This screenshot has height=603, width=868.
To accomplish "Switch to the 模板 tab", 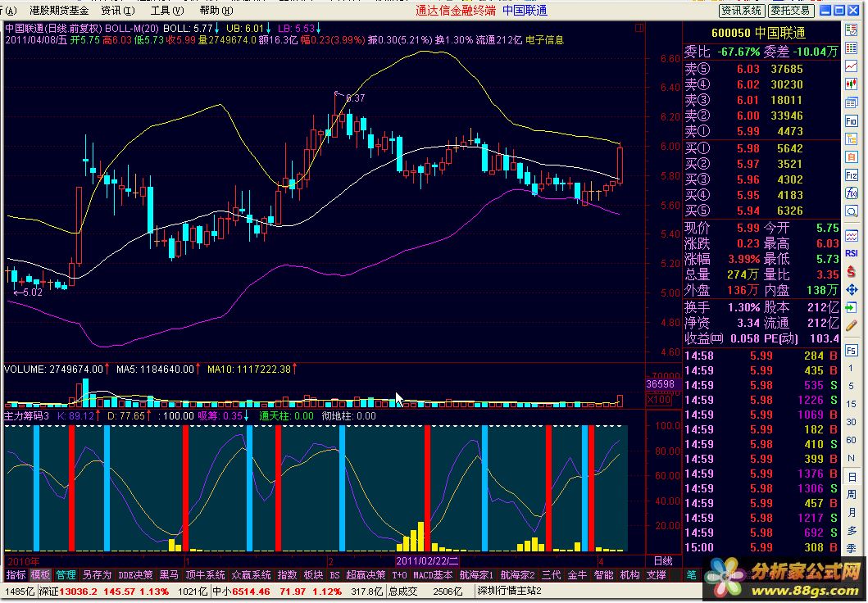I will pyautogui.click(x=40, y=575).
